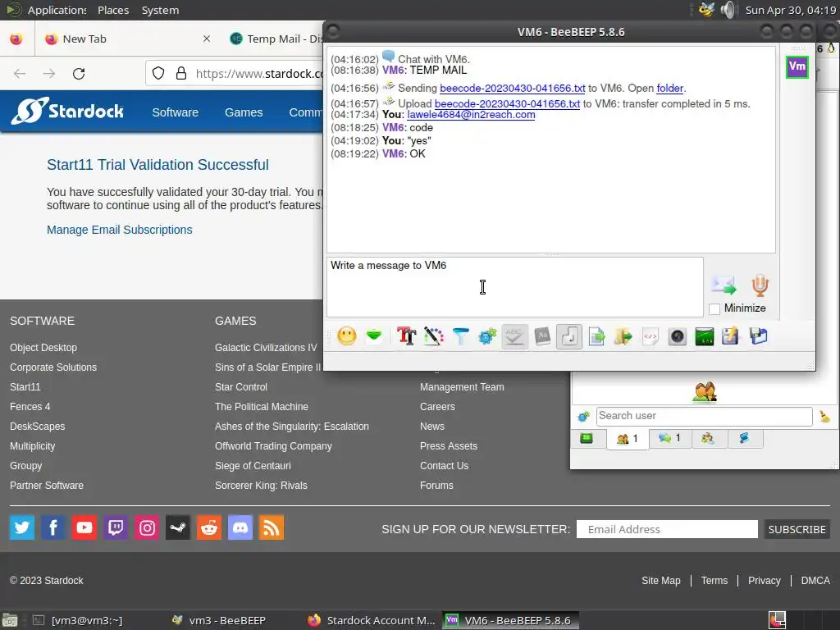Click the SUBSCRIBE button

[797, 529]
